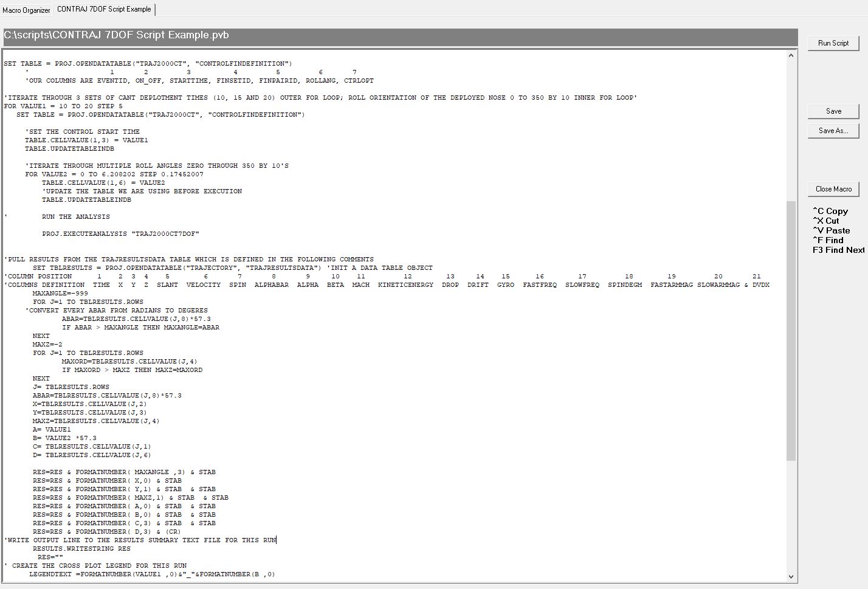This screenshot has width=868, height=589.
Task: Place cursor on the RESULTS.WRITESTRING RES line
Action: point(81,549)
